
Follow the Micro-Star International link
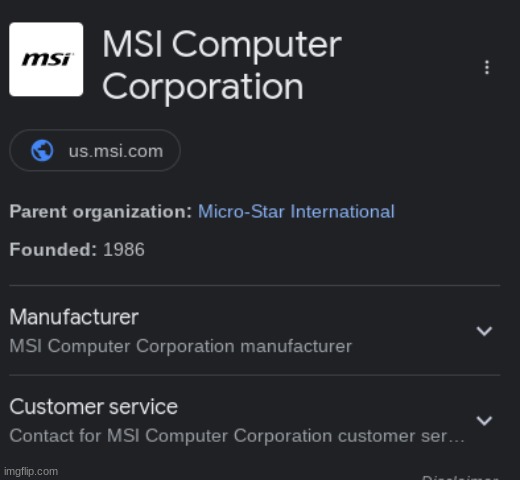click(x=296, y=211)
